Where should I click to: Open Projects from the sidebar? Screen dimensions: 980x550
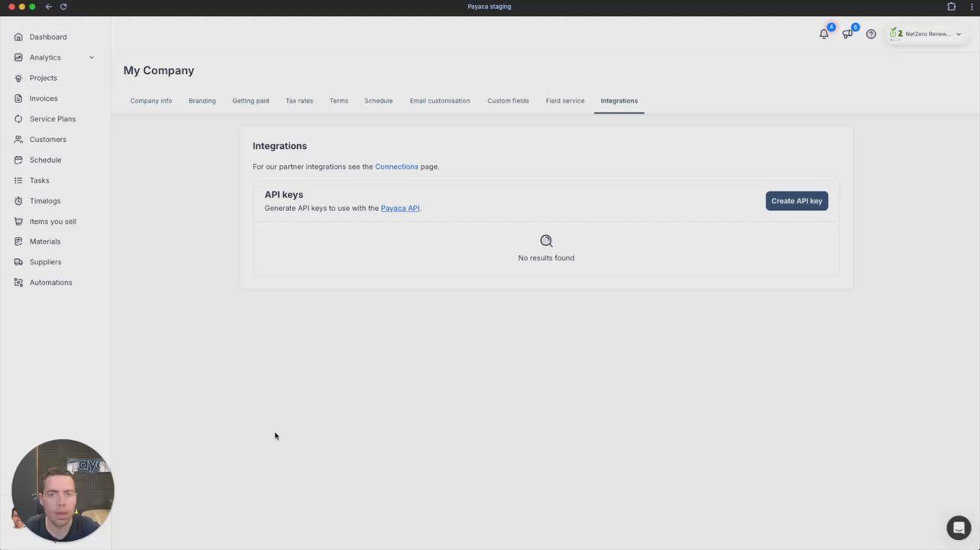[44, 78]
